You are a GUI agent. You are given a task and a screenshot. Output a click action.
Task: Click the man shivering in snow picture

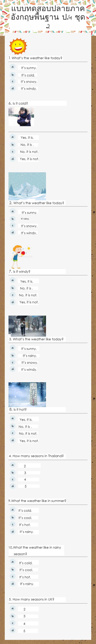[x=21, y=117]
